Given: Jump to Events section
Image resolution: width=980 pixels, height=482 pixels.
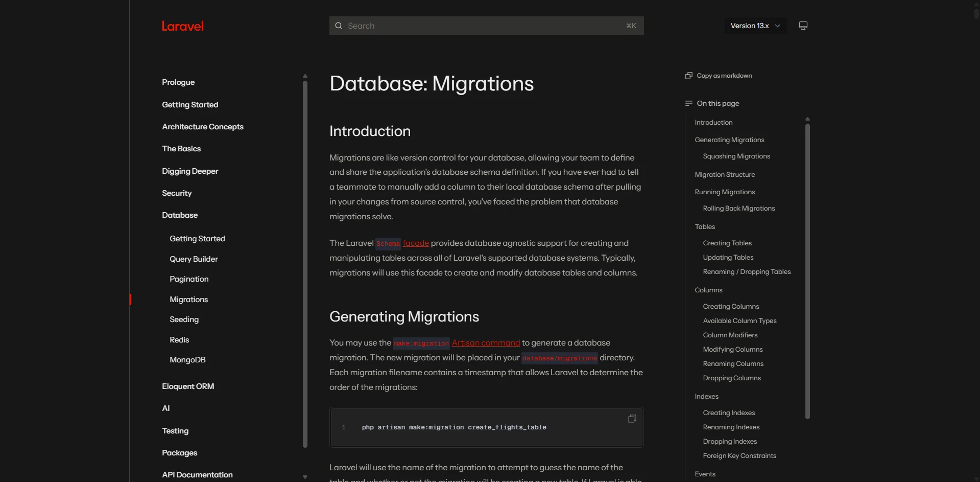Looking at the screenshot, I should point(705,474).
